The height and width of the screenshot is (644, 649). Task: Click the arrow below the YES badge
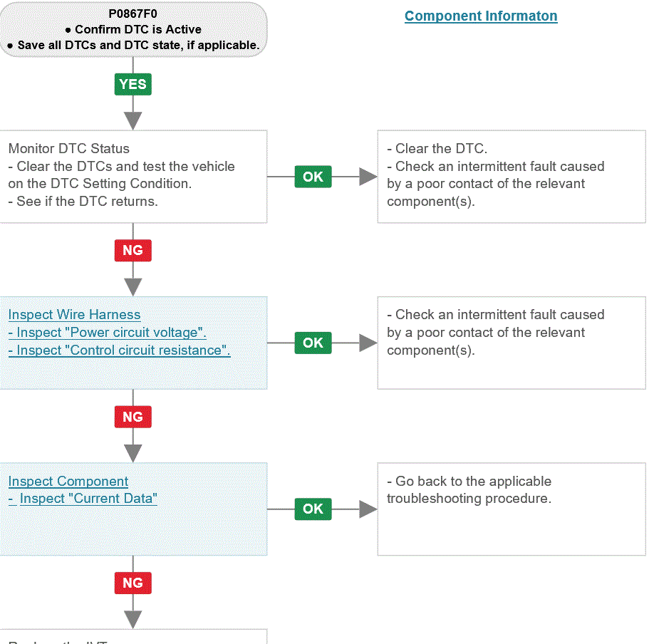tap(133, 120)
